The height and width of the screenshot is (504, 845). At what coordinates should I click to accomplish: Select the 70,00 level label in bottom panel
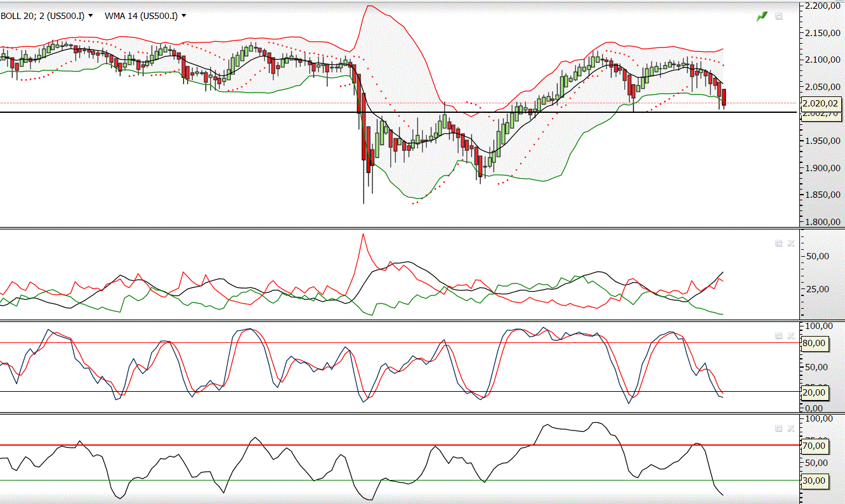click(x=815, y=446)
